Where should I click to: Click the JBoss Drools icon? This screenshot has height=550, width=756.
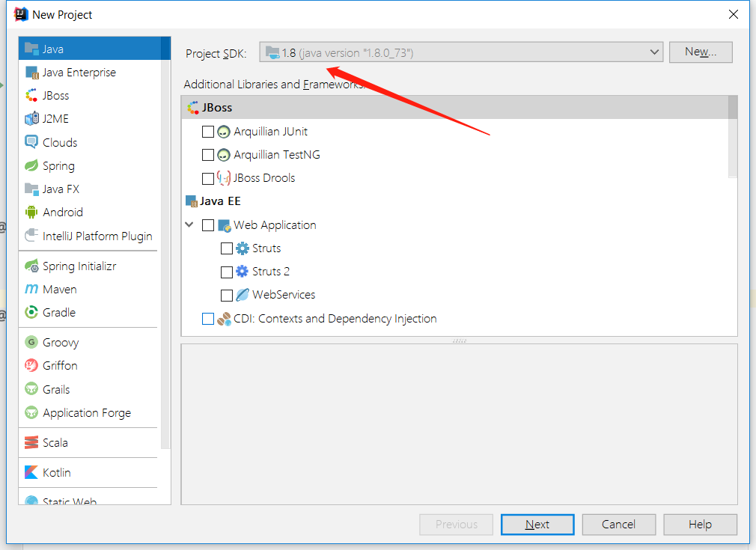[x=224, y=178]
